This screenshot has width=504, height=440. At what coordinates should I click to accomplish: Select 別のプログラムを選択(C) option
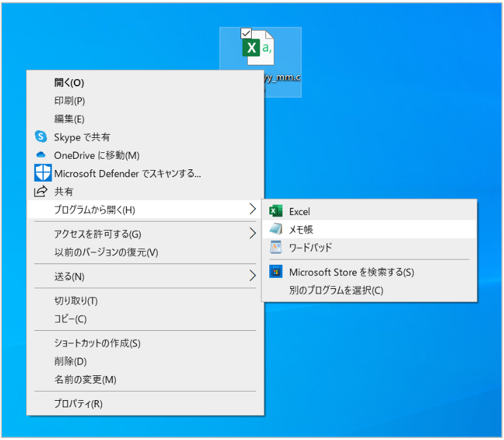tap(336, 290)
